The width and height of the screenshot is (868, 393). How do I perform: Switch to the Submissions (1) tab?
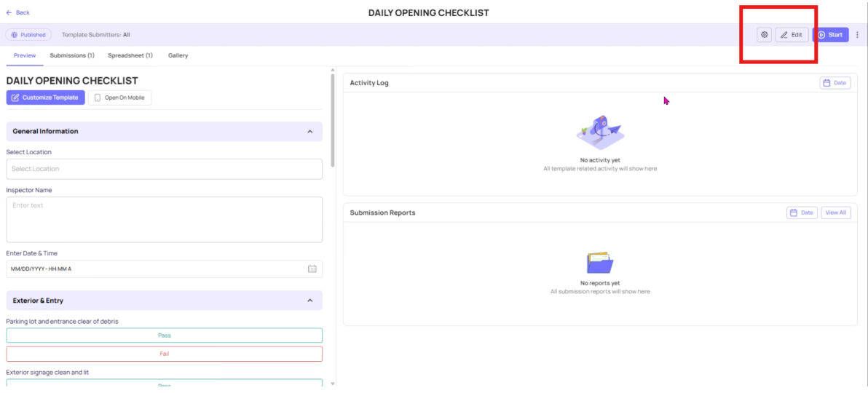[72, 55]
